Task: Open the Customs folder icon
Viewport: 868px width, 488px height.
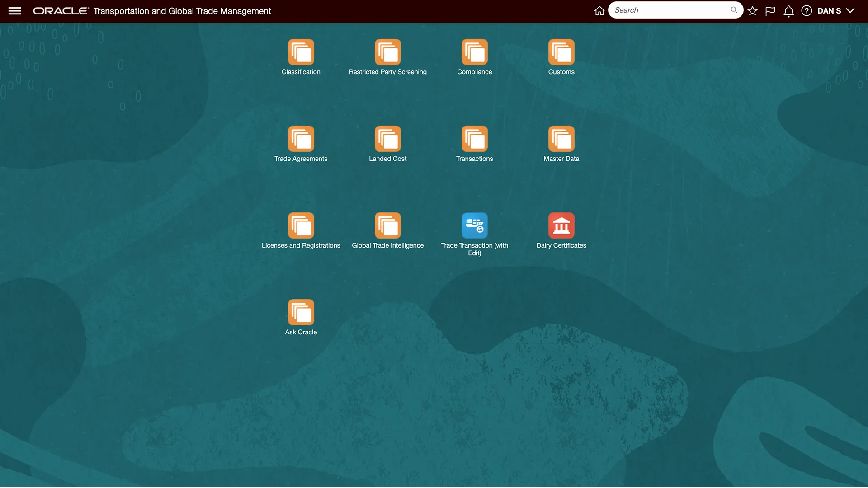Action: [x=561, y=52]
